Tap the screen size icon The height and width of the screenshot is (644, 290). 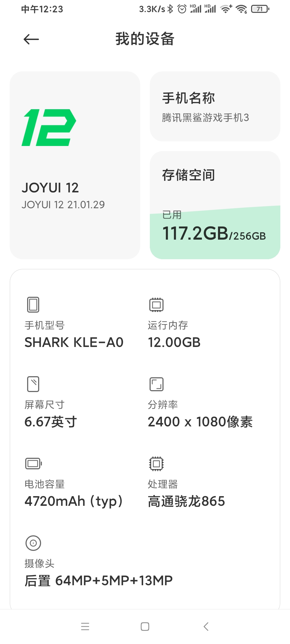coord(33,384)
